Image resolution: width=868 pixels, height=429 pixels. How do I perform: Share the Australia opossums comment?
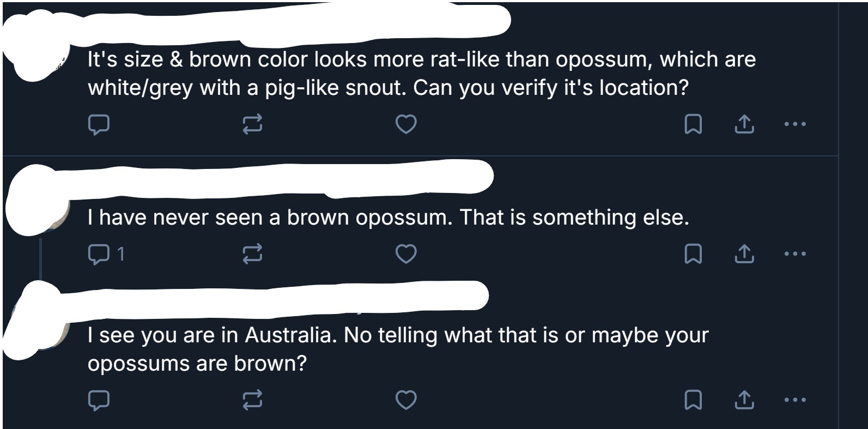point(744,400)
